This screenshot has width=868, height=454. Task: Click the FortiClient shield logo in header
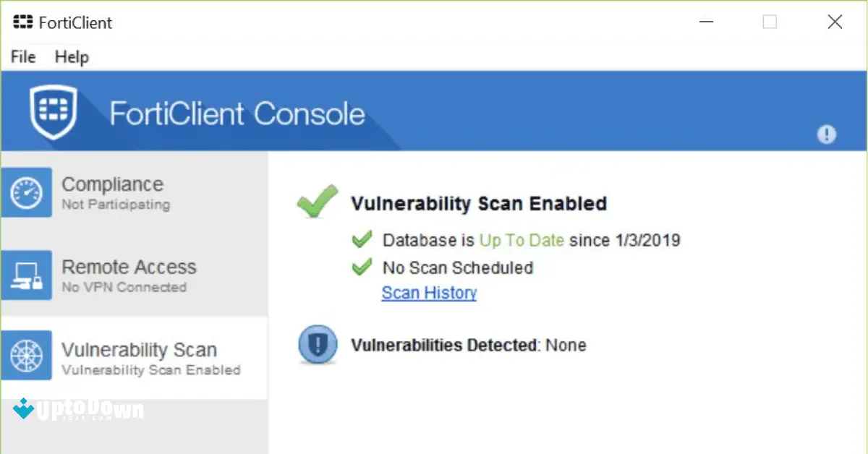(x=53, y=112)
